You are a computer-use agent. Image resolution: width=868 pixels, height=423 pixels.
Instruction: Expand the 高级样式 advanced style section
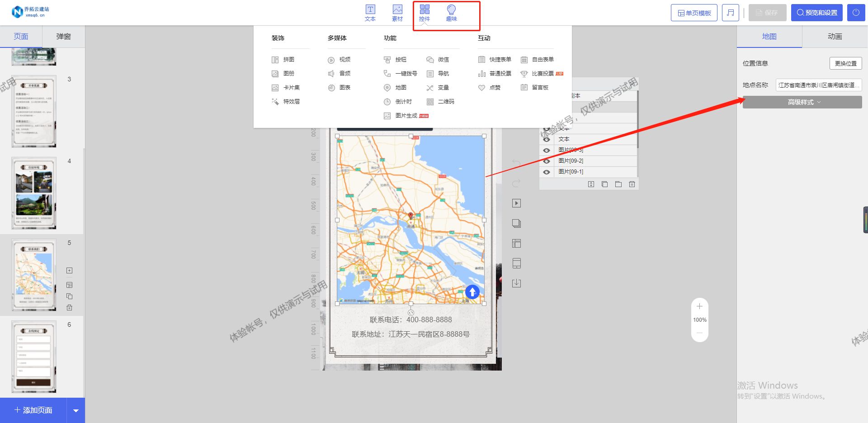click(802, 102)
